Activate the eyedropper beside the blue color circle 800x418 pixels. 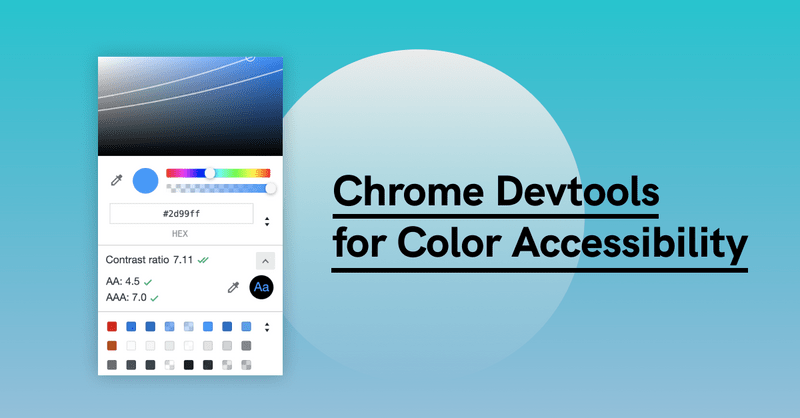pyautogui.click(x=117, y=180)
